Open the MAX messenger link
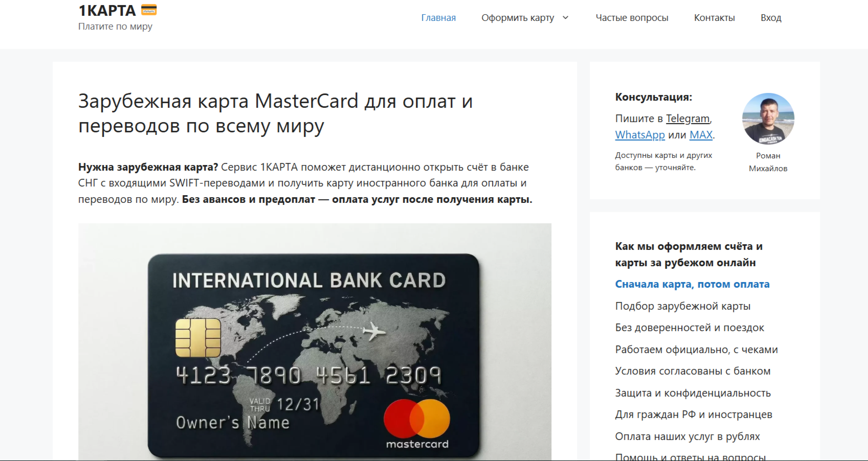868x461 pixels. click(701, 135)
